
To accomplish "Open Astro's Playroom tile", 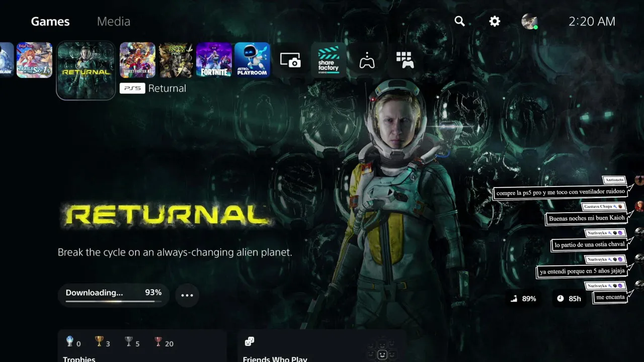I will tap(252, 60).
